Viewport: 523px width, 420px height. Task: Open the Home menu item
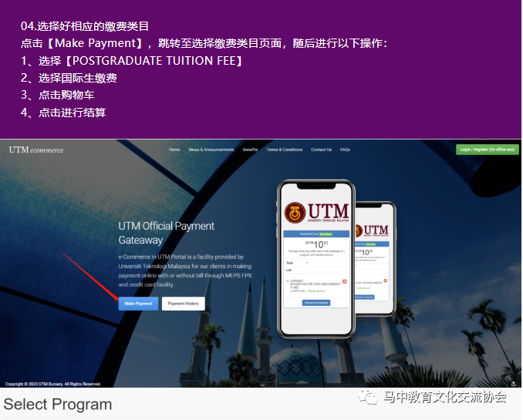[x=174, y=150]
